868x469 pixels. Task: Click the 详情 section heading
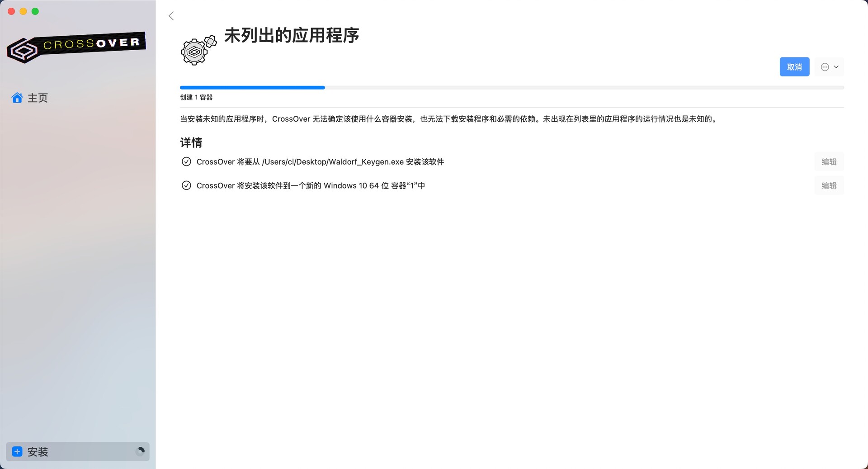pyautogui.click(x=191, y=142)
